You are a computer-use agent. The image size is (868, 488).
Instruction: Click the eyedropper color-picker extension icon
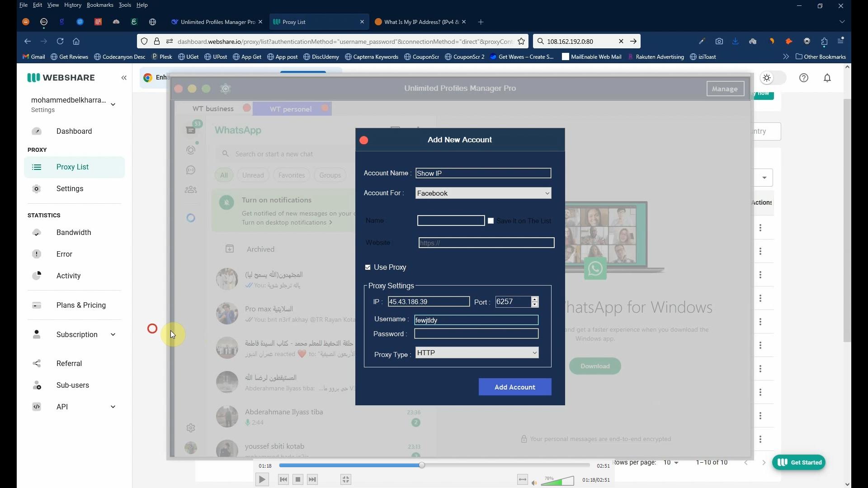click(x=702, y=41)
